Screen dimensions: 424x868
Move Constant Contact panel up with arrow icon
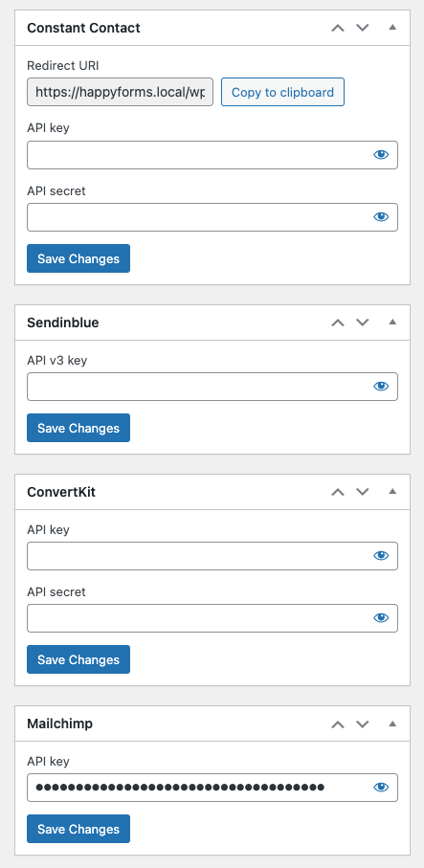(x=338, y=28)
